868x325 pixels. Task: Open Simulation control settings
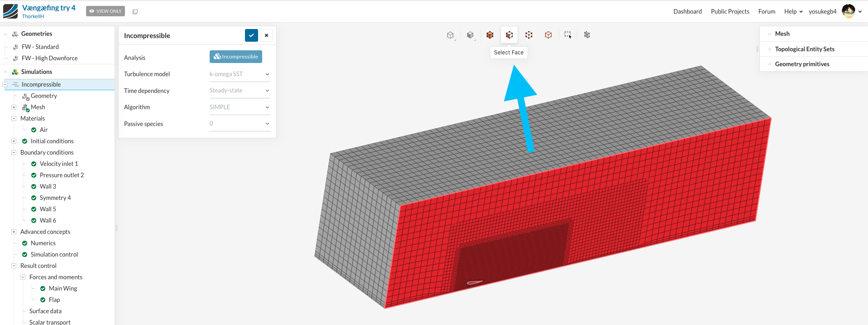point(54,255)
